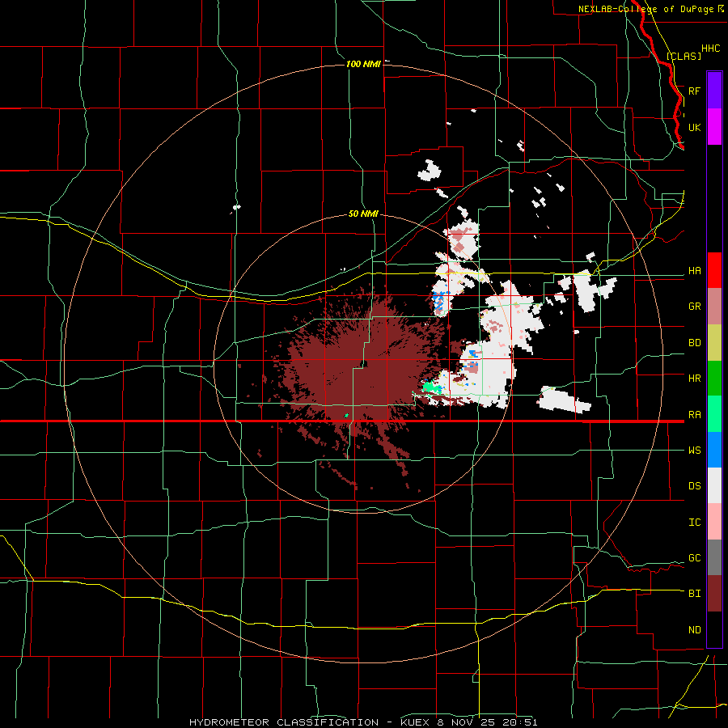Click the GR legend label
The image size is (728, 728).
(x=694, y=307)
